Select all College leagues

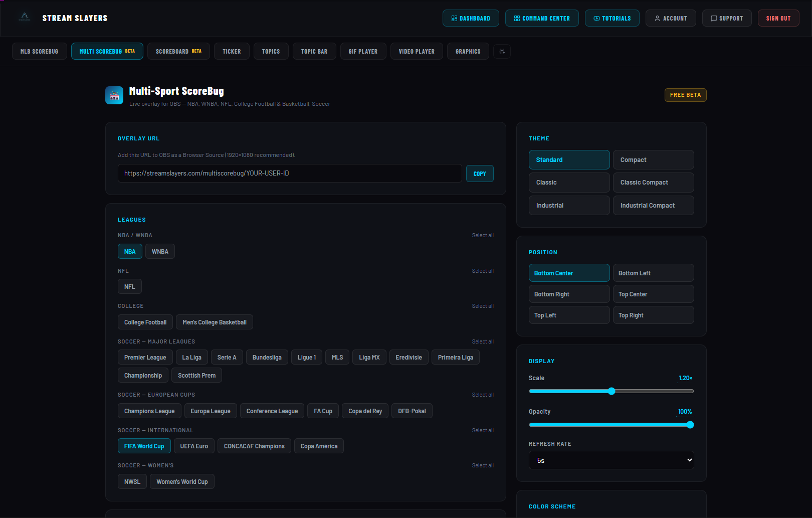tap(483, 306)
